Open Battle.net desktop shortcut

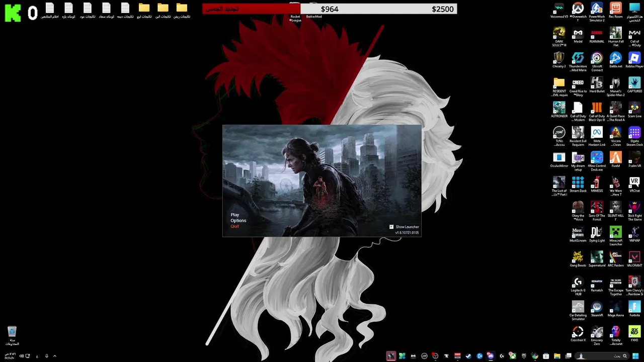(616, 61)
